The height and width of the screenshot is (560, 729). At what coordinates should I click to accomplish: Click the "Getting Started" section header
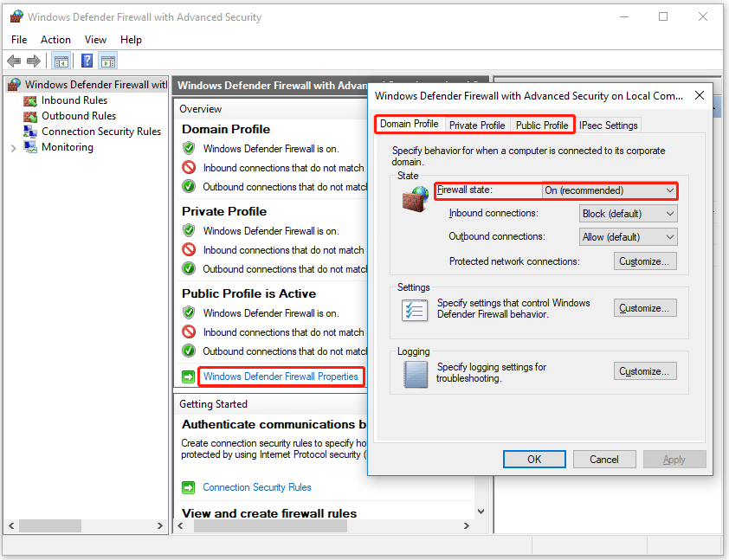[x=213, y=404]
